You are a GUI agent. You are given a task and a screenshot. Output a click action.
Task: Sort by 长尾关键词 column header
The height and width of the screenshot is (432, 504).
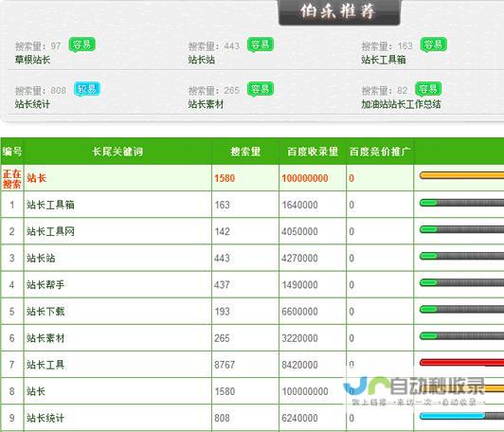pos(117,152)
